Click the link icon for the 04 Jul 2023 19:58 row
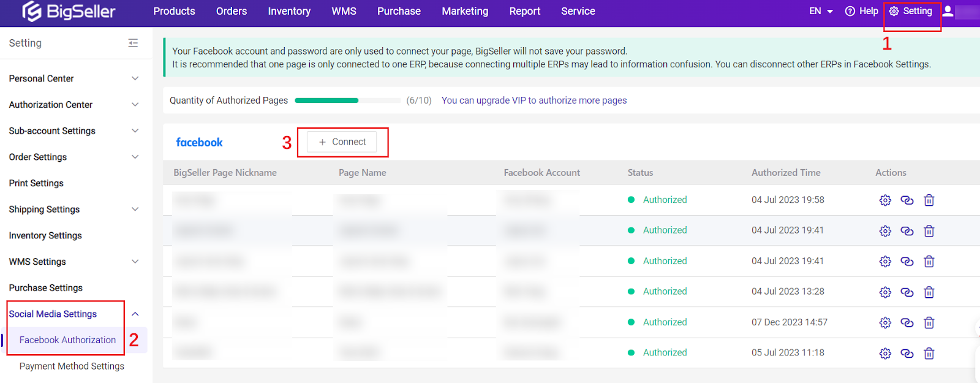Image resolution: width=980 pixels, height=383 pixels. click(x=907, y=200)
